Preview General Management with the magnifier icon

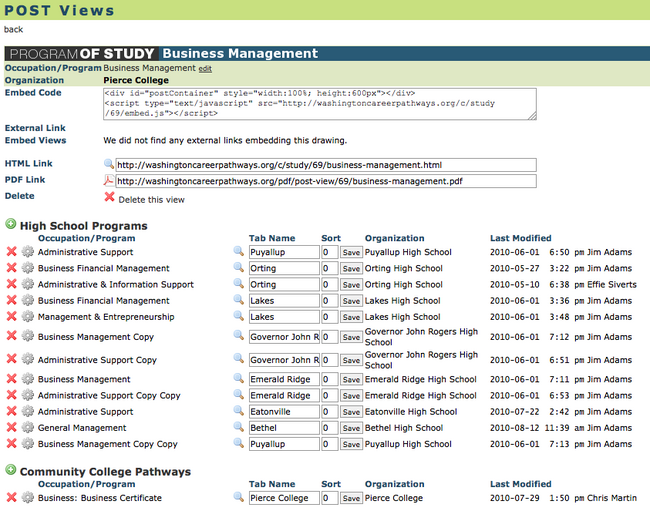(x=238, y=427)
